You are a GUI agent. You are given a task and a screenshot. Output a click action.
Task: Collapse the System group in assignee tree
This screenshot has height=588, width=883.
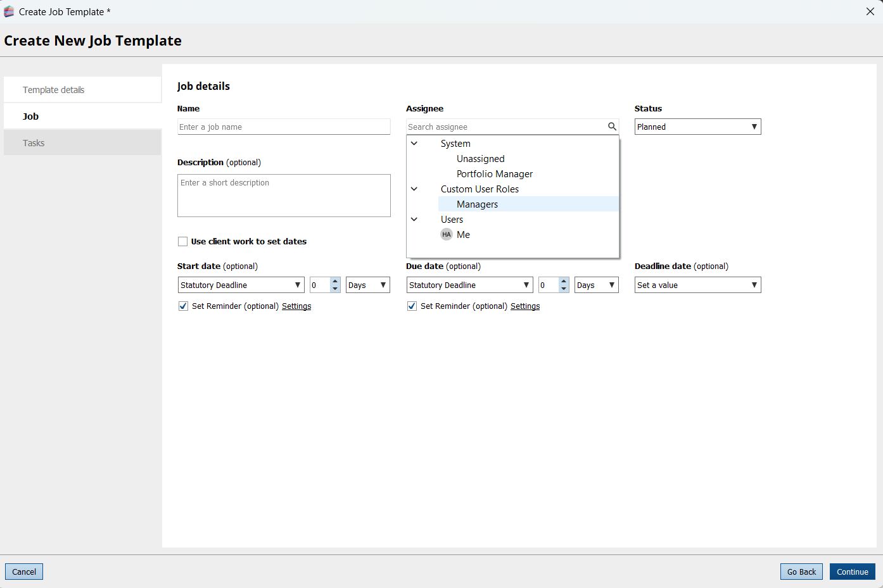(414, 144)
